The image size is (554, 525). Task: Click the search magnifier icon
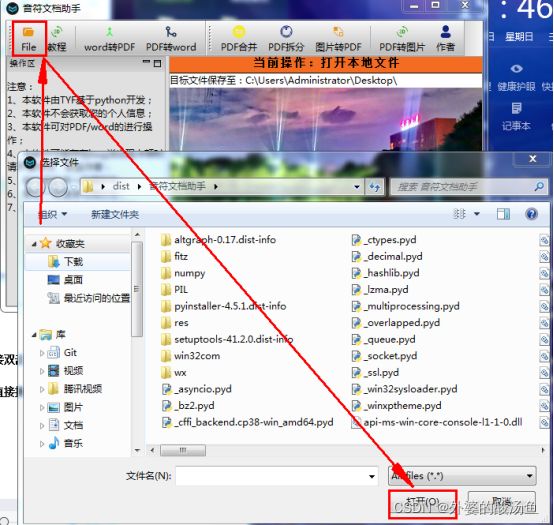(x=539, y=186)
